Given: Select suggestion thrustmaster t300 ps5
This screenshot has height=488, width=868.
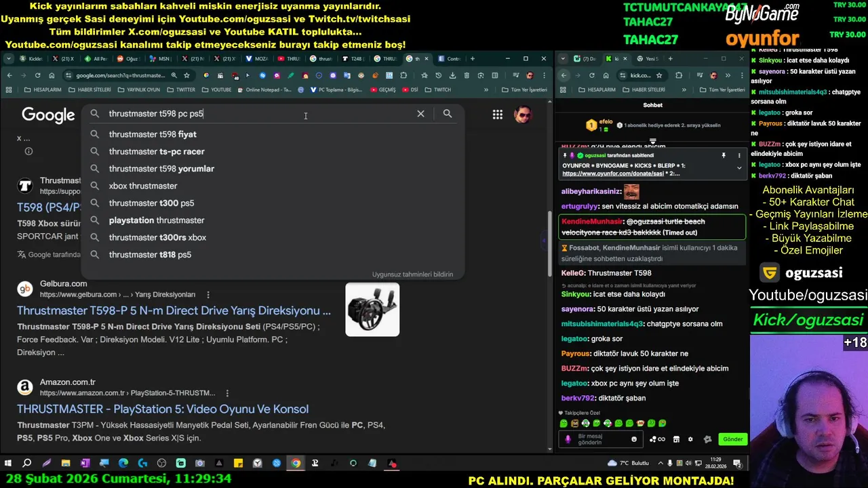Looking at the screenshot, I should click(273, 203).
